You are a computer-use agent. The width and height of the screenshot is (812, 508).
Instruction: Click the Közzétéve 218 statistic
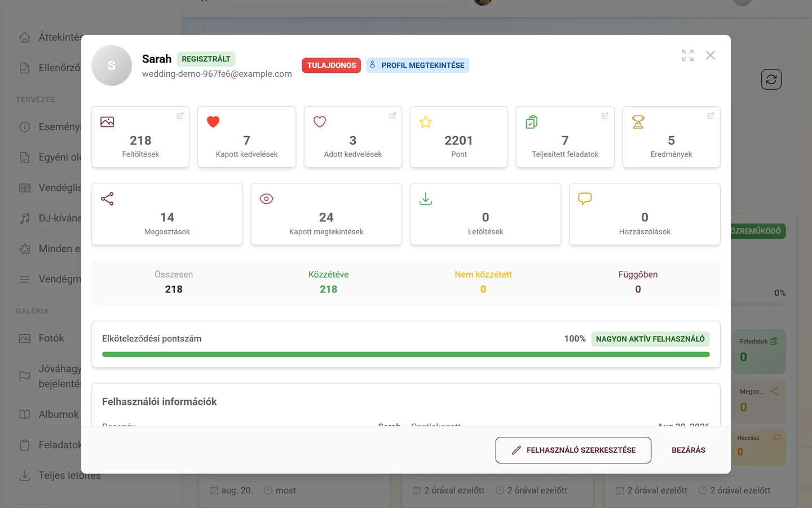tap(329, 282)
